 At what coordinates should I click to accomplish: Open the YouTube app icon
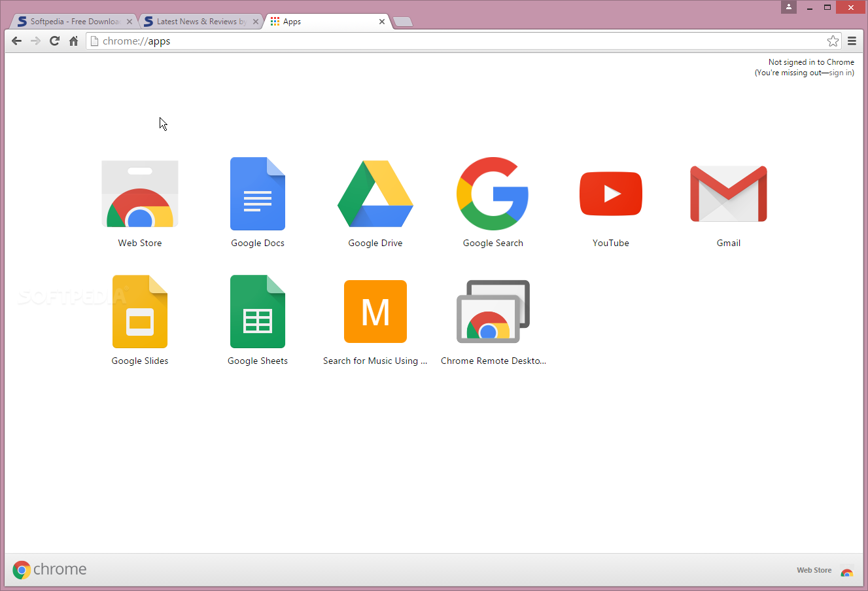point(610,194)
